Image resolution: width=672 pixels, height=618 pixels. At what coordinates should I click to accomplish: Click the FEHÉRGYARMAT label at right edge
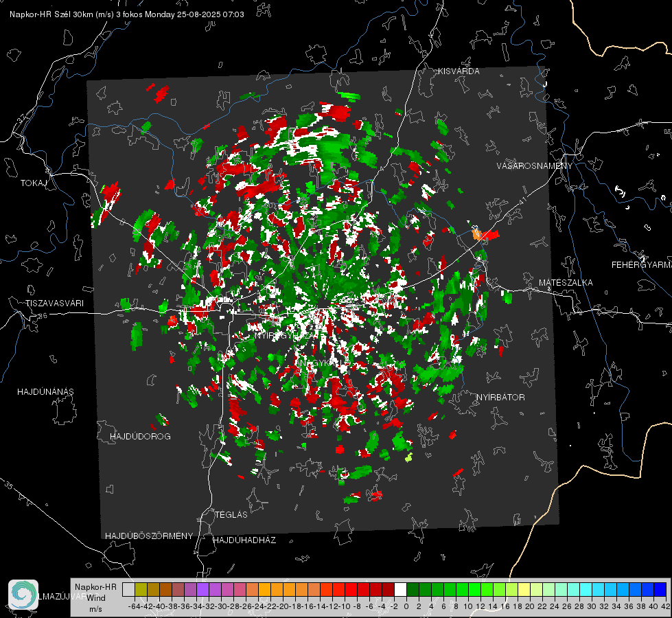(642, 265)
